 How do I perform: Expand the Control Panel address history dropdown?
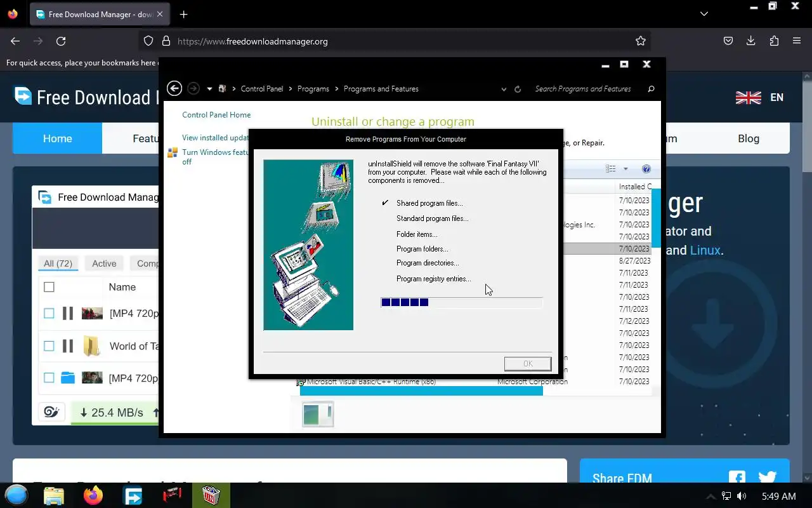click(x=504, y=89)
